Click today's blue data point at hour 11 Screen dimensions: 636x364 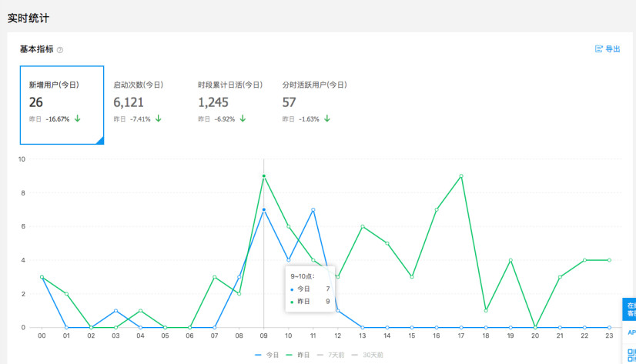313,209
